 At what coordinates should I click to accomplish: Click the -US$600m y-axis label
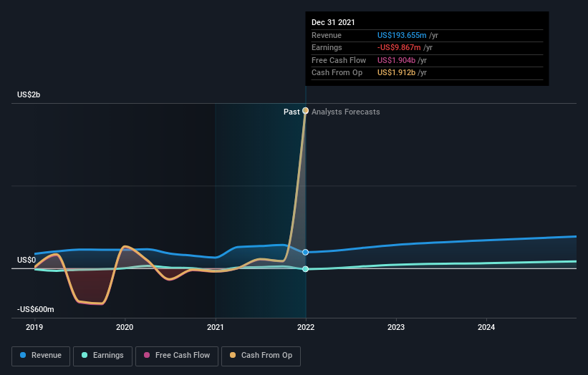35,309
